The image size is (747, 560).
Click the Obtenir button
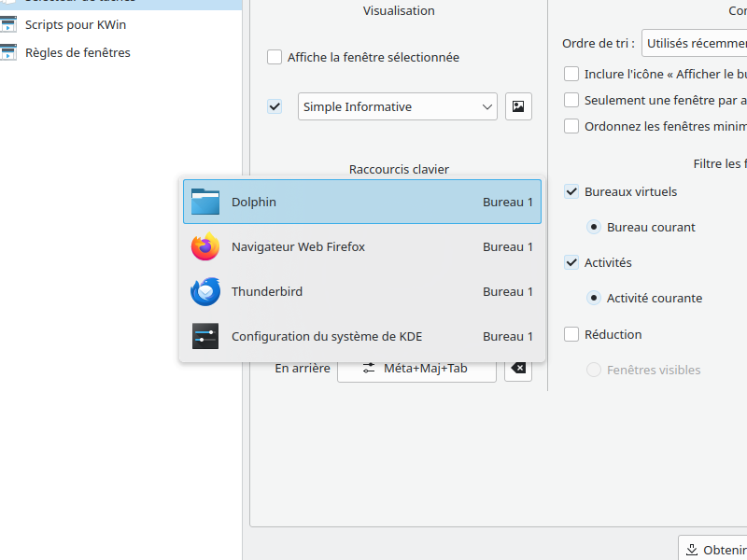[712, 550]
